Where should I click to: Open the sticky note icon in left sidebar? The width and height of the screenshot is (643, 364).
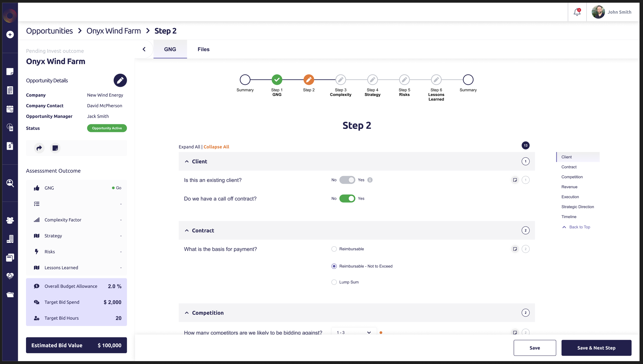click(10, 71)
